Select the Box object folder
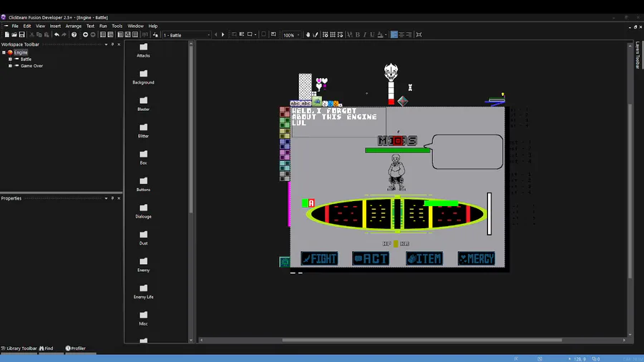The width and height of the screenshot is (644, 362). point(143,157)
